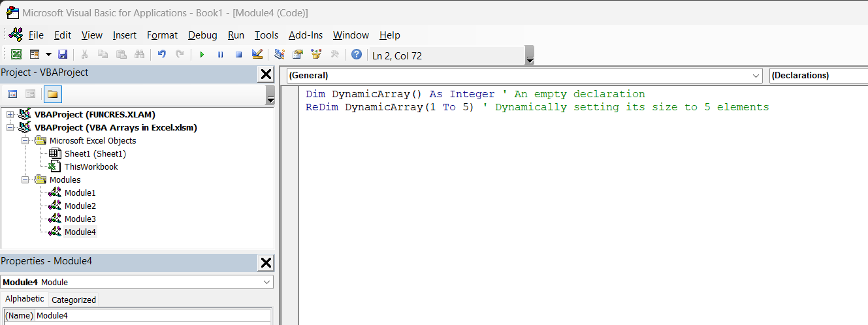
Task: Expand VBAProject (FUNCRES.XLAM) tree node
Action: tap(10, 115)
